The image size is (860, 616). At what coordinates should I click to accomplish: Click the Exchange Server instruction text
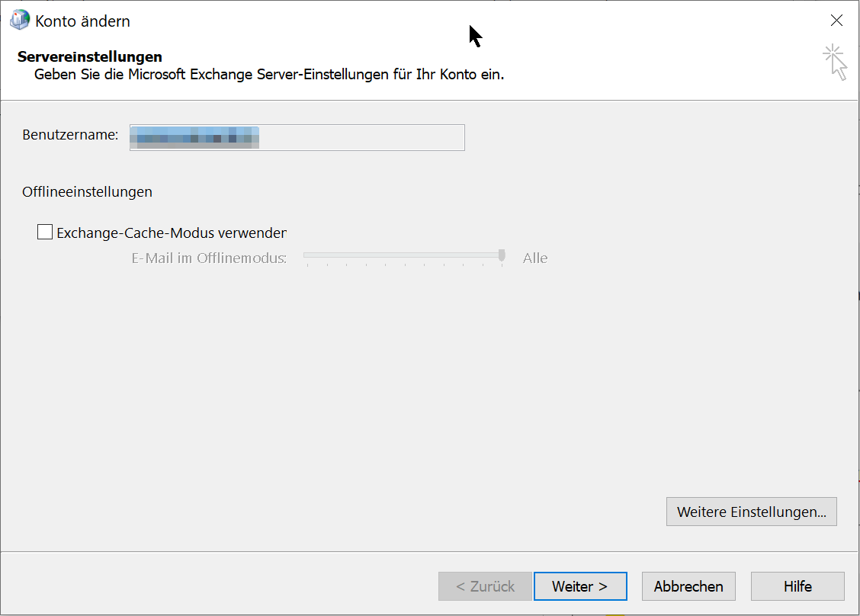click(x=269, y=75)
